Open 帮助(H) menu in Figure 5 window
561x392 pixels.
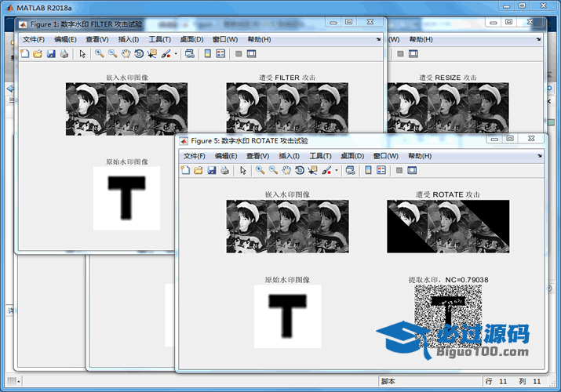tap(420, 156)
